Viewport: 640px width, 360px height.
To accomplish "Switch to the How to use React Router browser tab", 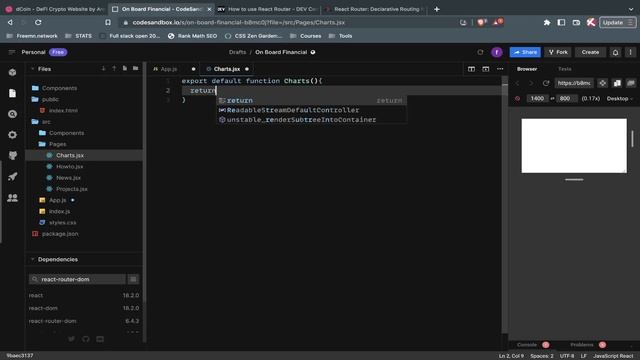I will [x=268, y=9].
